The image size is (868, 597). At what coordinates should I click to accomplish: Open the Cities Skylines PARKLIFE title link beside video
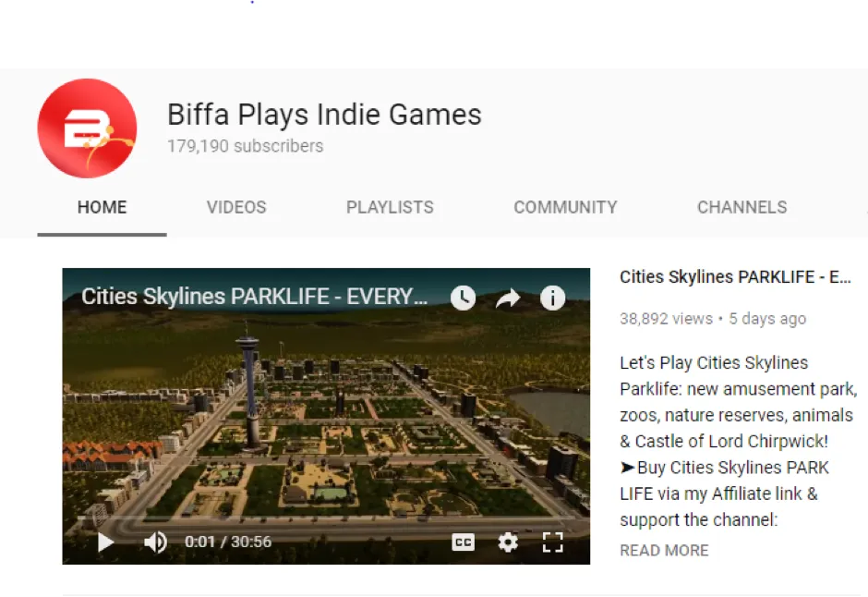735,276
